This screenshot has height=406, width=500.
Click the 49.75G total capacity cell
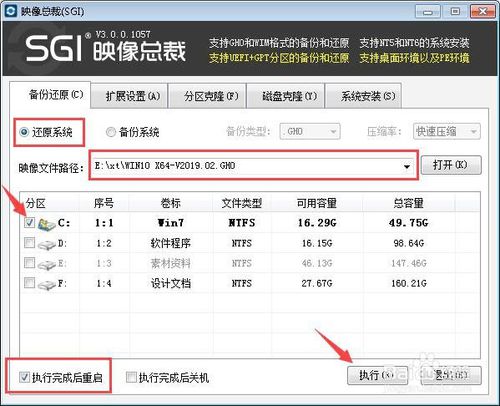tap(409, 223)
